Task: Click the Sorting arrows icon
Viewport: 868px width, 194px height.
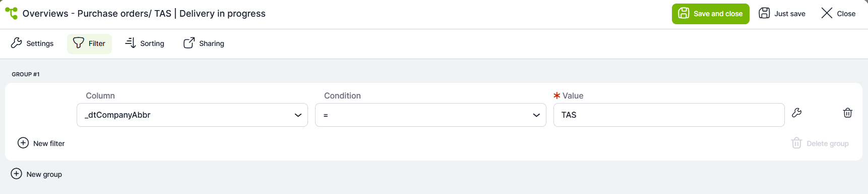Action: tap(131, 43)
